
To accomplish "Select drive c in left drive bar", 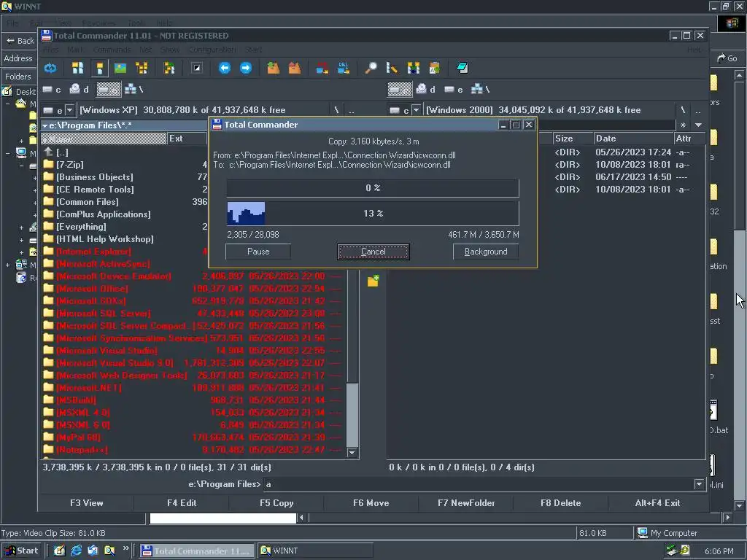I will [x=52, y=89].
